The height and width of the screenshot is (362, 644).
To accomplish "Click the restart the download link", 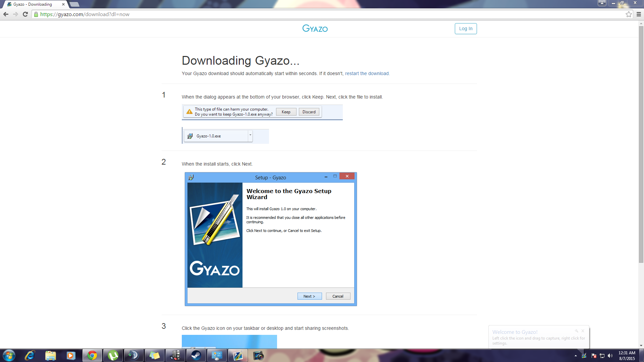I will click(367, 73).
